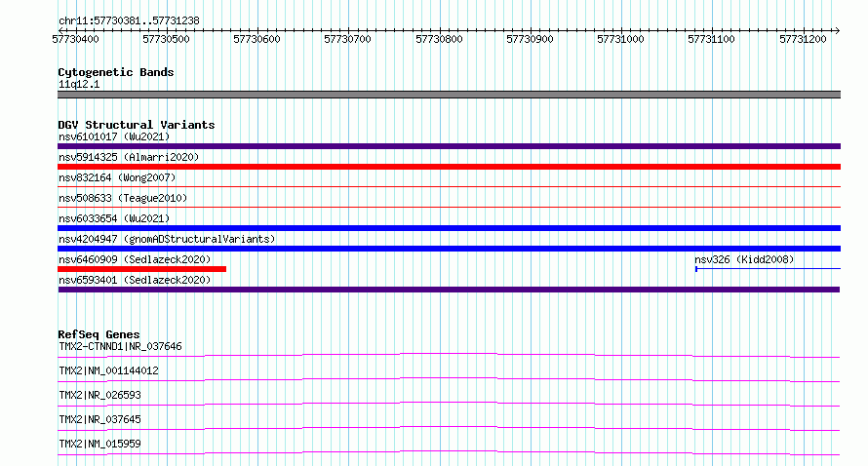This screenshot has height=466, width=868.
Task: Click ruler position 57730600
Action: pyautogui.click(x=256, y=39)
